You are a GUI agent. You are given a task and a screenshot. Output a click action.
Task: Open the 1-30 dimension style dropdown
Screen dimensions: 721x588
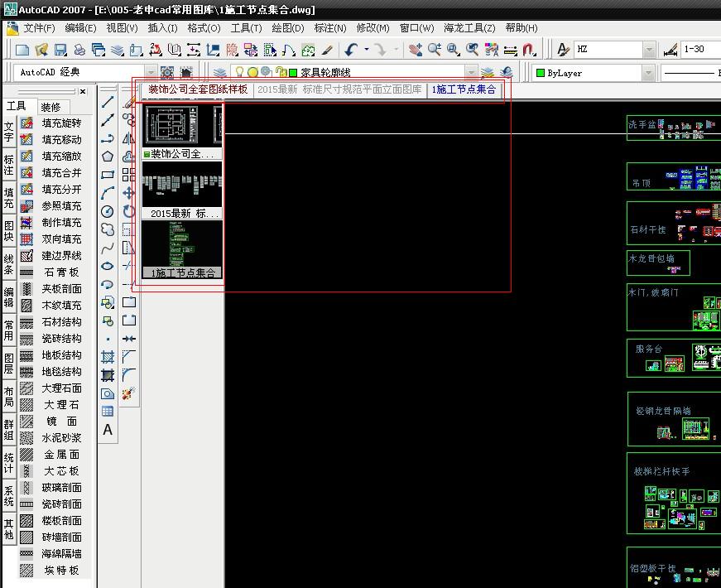pyautogui.click(x=700, y=49)
